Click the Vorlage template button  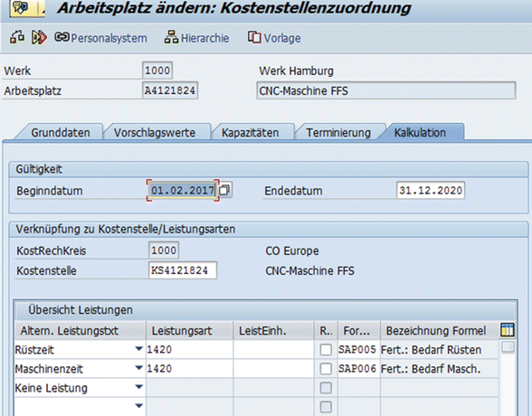274,38
